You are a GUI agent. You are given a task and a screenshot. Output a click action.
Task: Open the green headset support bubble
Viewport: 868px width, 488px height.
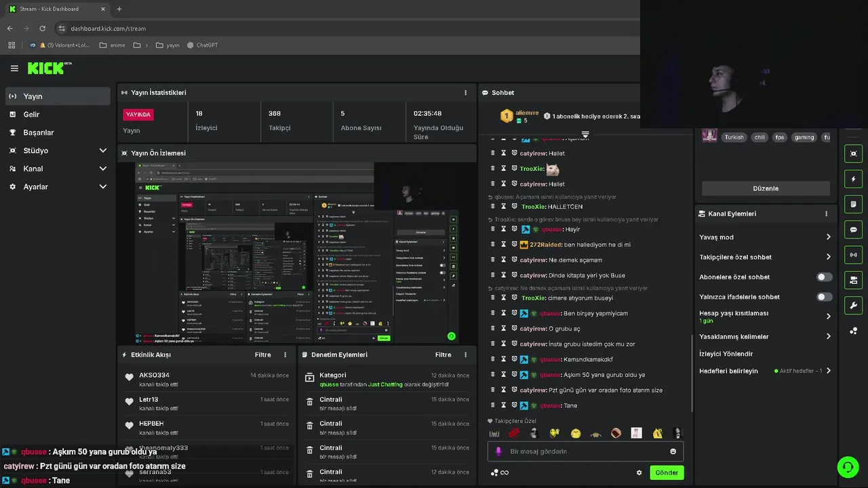coord(848,467)
